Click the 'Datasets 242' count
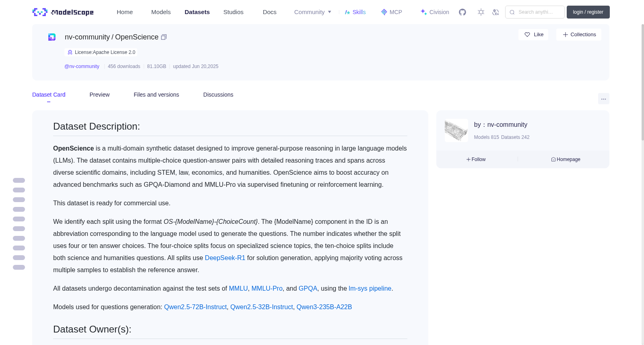The height and width of the screenshot is (345, 644). click(x=516, y=137)
